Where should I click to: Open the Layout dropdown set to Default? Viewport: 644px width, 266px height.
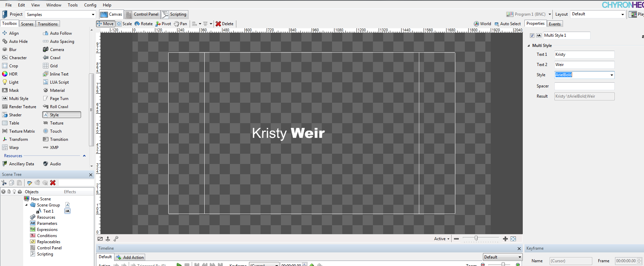coord(623,14)
